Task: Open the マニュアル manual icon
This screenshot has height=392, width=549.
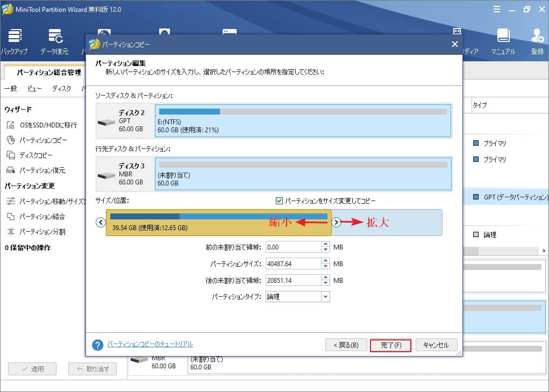Action: 503,40
